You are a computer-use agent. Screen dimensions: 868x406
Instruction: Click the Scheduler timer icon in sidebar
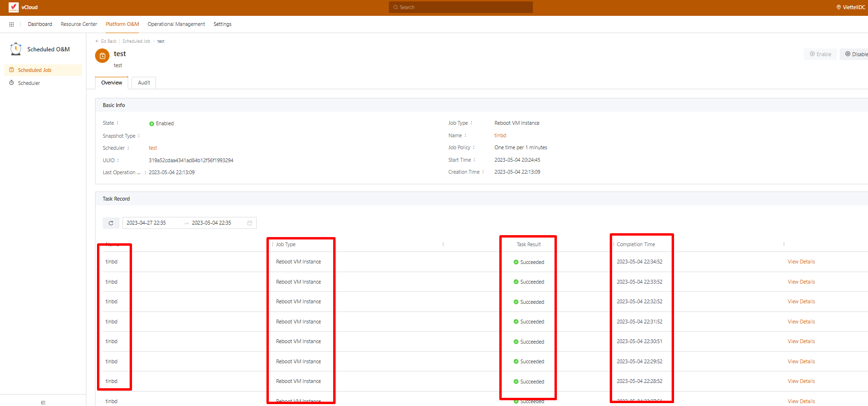click(12, 83)
